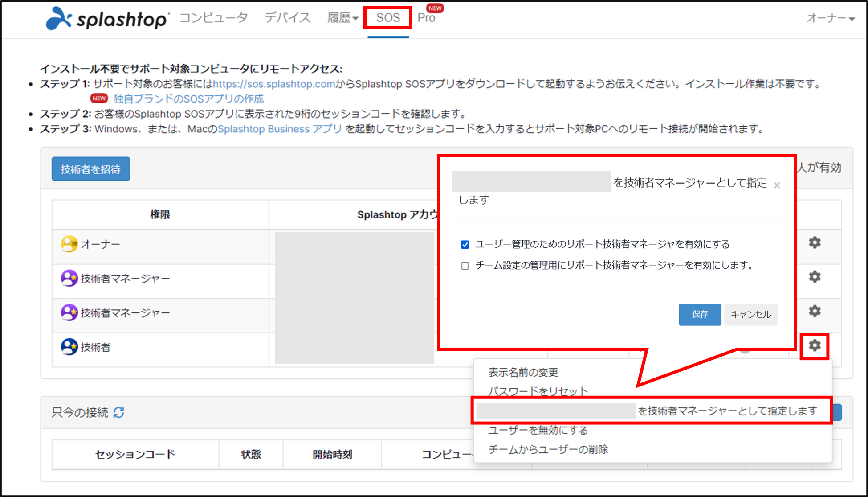This screenshot has height=497, width=868.
Task: Open the コンピュータ tab
Action: click(x=213, y=18)
